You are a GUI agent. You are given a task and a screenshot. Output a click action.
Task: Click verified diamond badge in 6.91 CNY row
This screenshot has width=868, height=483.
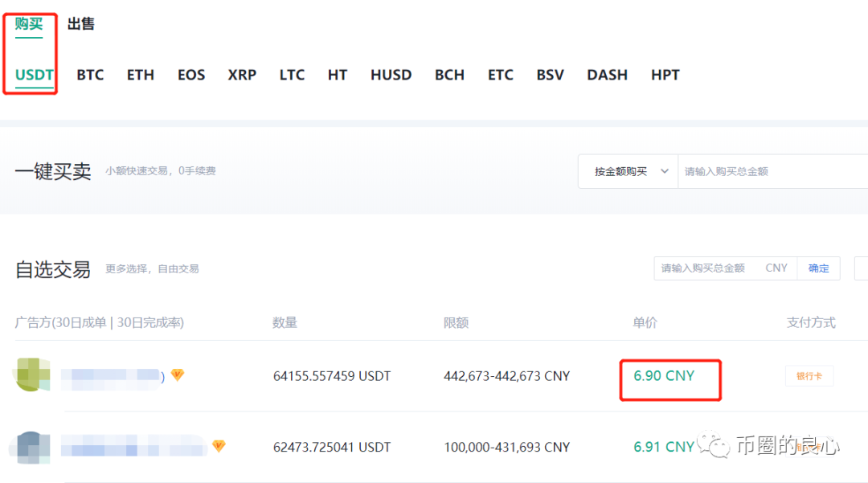pos(219,446)
